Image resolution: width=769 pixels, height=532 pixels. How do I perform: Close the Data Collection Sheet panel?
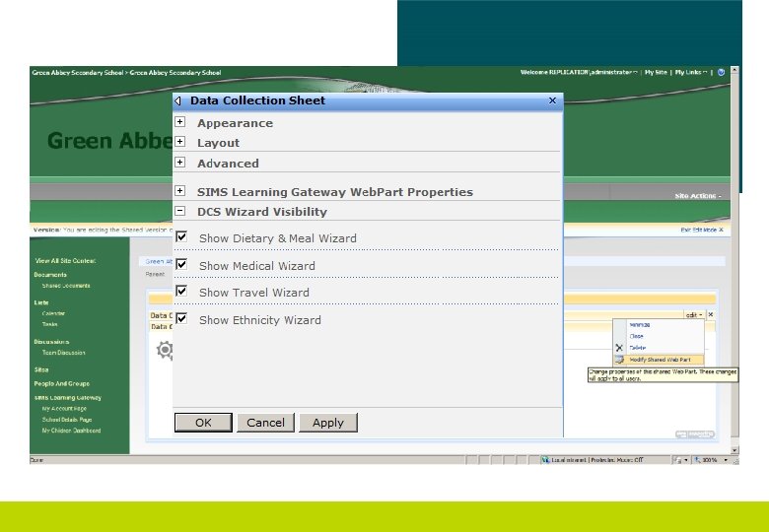(553, 100)
